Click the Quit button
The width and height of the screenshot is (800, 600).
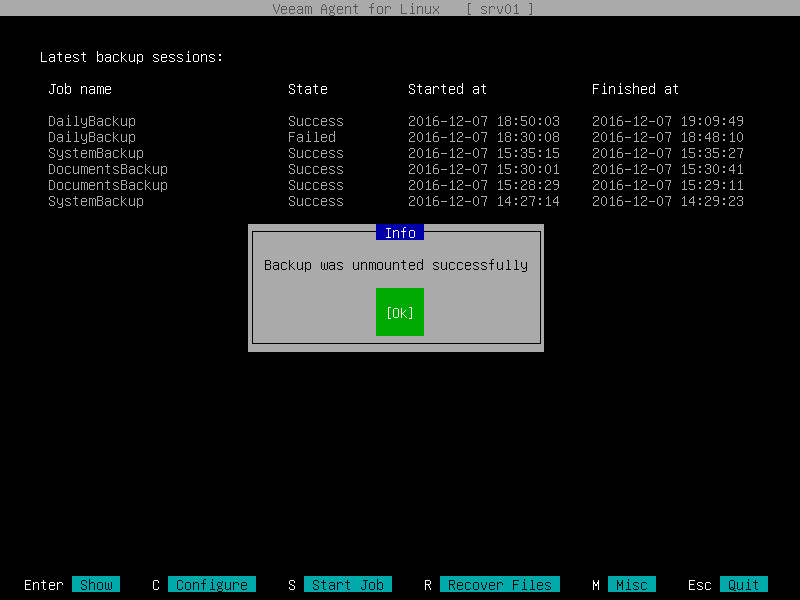point(743,585)
